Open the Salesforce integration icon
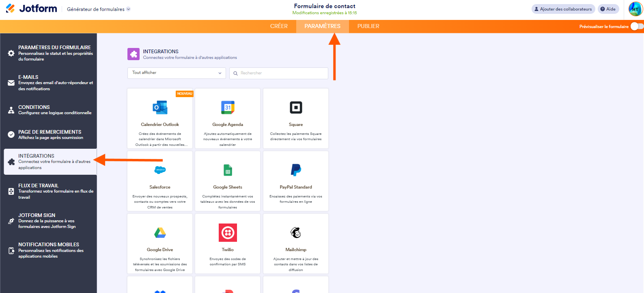Screen dimensions: 644x293 tap(160, 170)
